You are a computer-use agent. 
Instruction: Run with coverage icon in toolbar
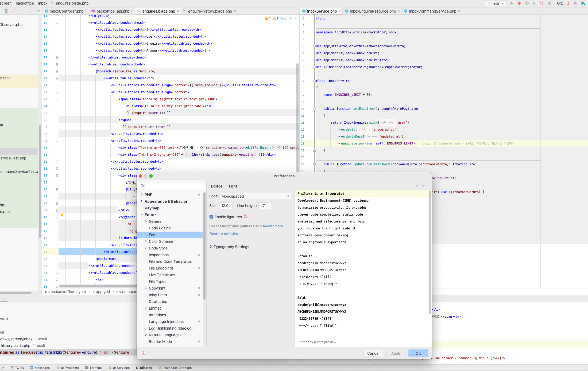[527, 3]
